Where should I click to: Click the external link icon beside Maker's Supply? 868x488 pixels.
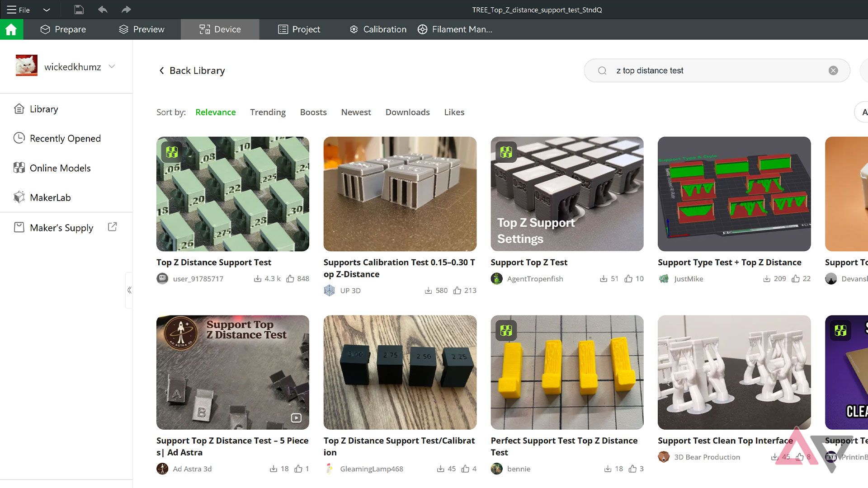pyautogui.click(x=113, y=227)
